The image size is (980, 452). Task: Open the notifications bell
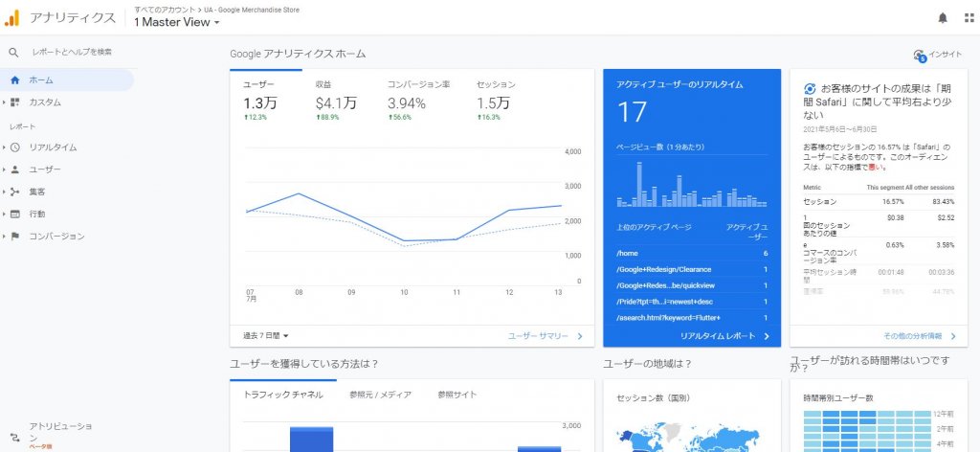coord(943,18)
